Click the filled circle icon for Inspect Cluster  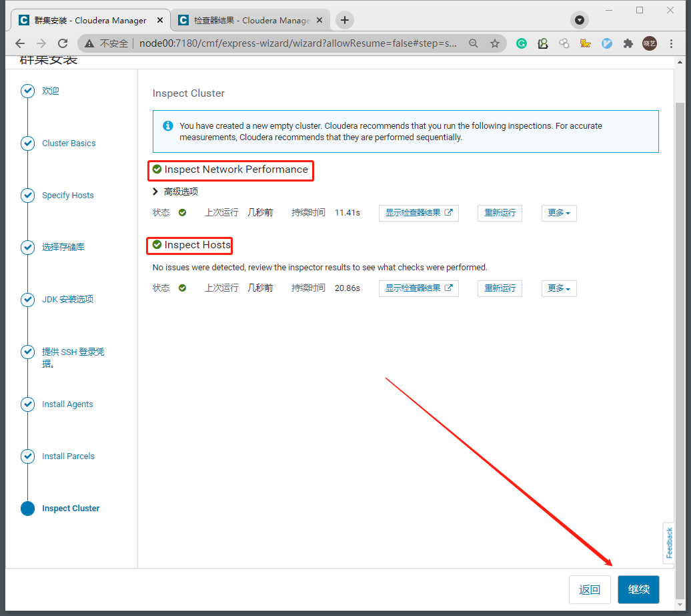[28, 509]
